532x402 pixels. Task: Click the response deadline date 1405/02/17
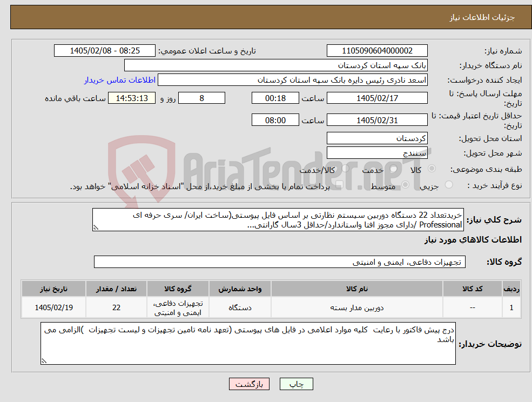point(377,98)
